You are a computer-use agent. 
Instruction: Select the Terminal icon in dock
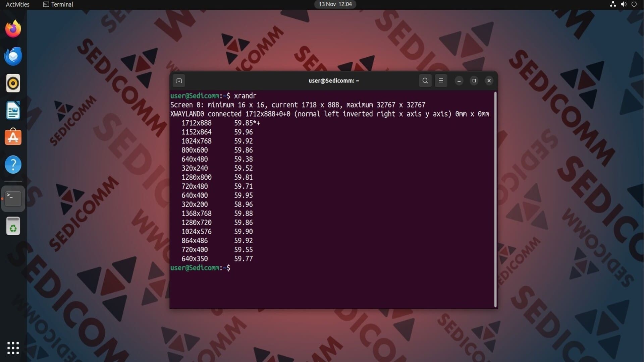(x=13, y=198)
